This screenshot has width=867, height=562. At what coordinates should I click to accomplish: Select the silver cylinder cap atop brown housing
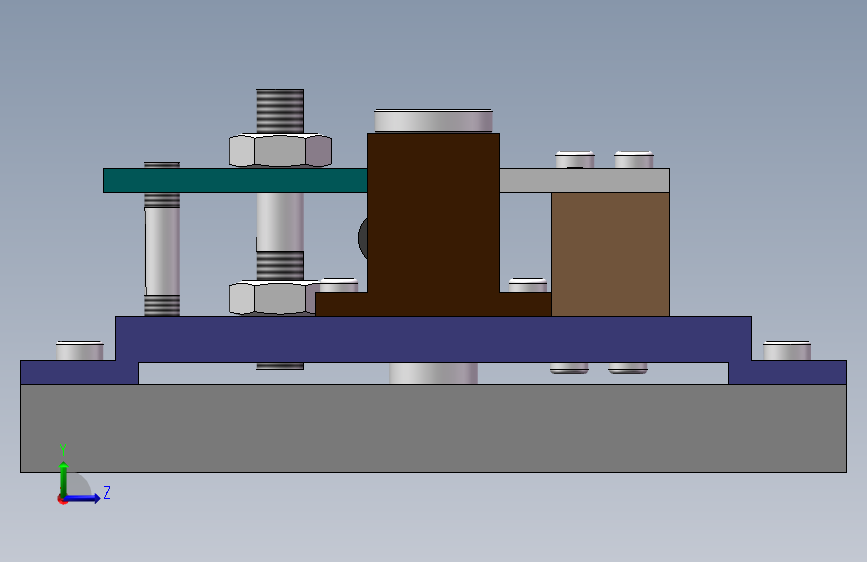pos(434,121)
